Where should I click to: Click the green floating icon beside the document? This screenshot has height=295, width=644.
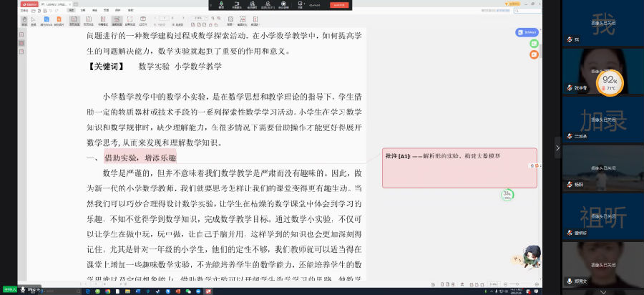tap(534, 44)
